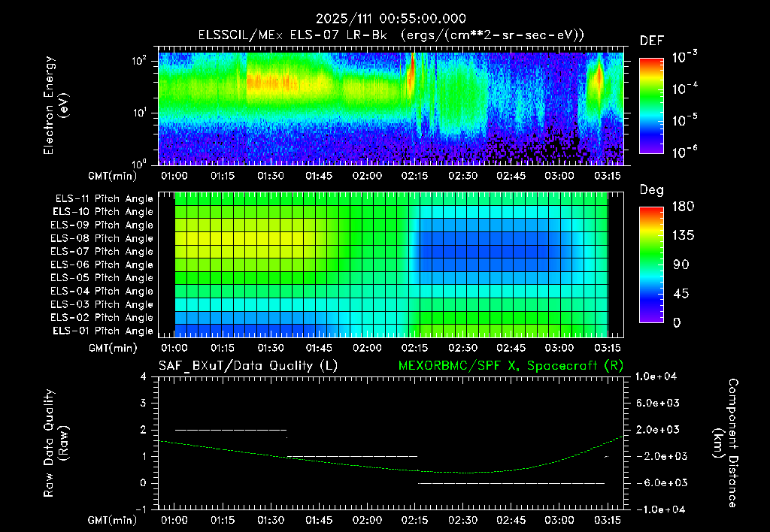
Task: Click GMT(min) label under data quality panel
Action: pyautogui.click(x=113, y=520)
